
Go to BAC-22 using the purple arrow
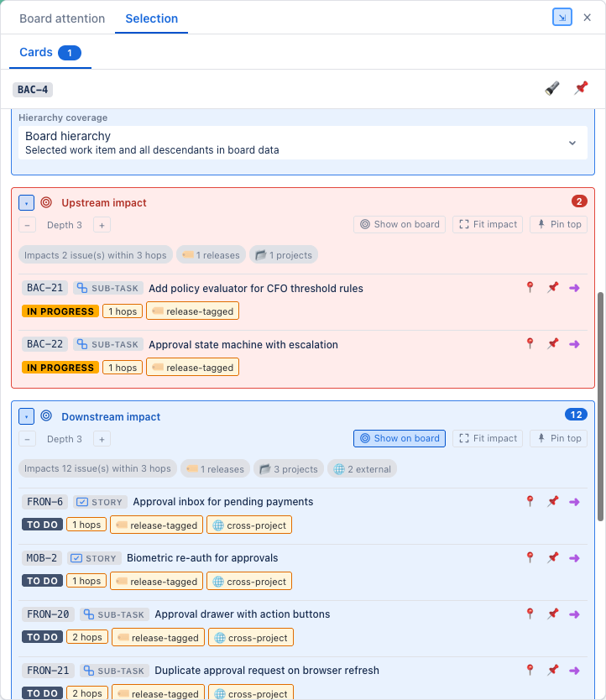pos(574,344)
